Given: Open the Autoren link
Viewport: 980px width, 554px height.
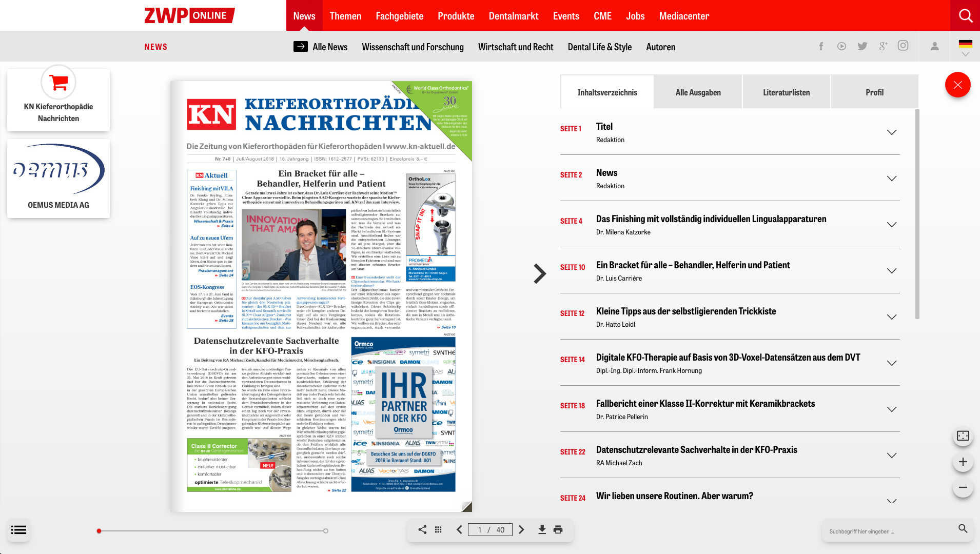Looking at the screenshot, I should [660, 47].
